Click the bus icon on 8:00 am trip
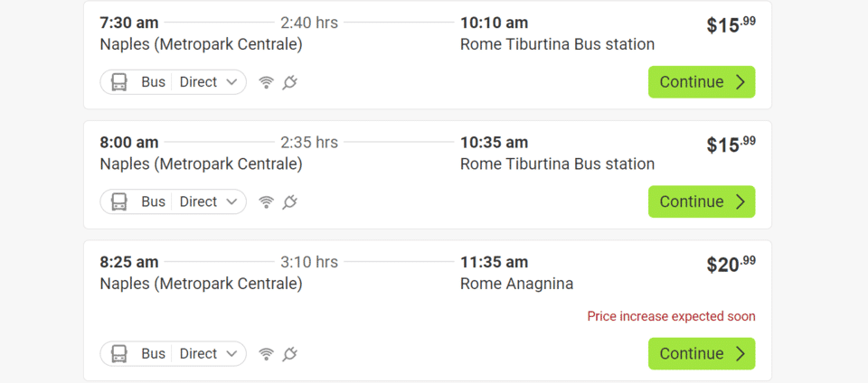This screenshot has width=868, height=383. (x=119, y=201)
